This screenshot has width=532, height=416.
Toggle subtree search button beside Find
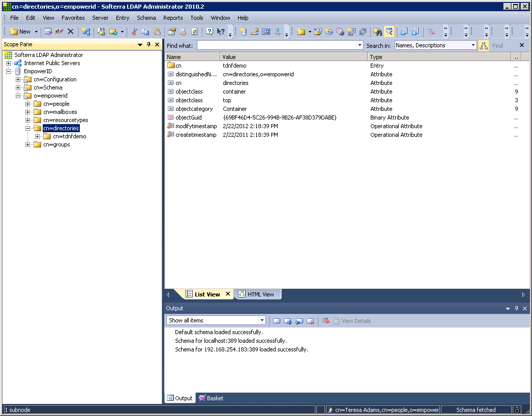[x=483, y=45]
